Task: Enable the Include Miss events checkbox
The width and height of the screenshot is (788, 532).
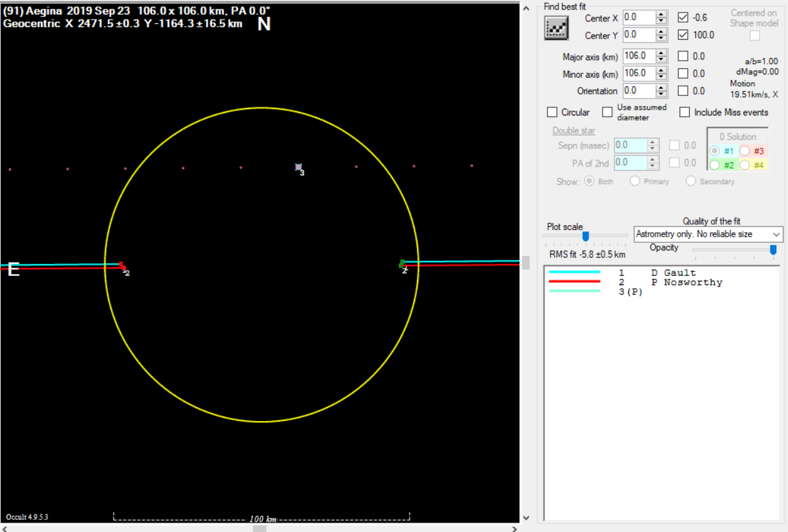Action: pos(685,112)
